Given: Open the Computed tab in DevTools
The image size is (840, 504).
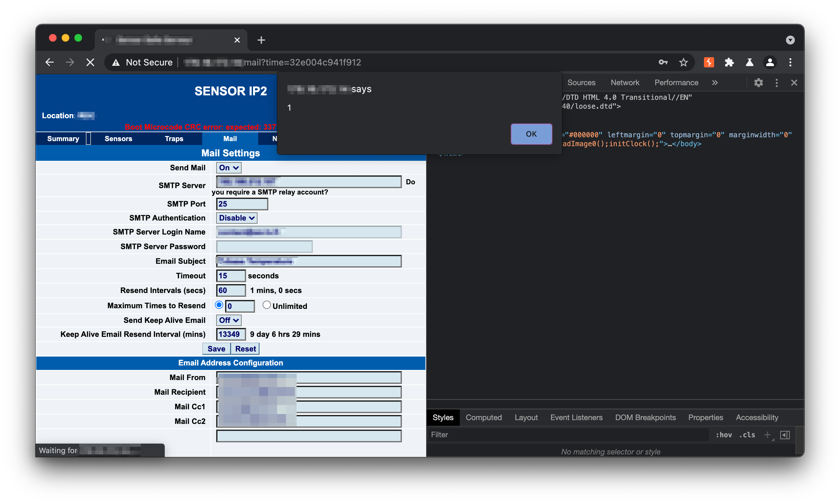Looking at the screenshot, I should (x=483, y=417).
